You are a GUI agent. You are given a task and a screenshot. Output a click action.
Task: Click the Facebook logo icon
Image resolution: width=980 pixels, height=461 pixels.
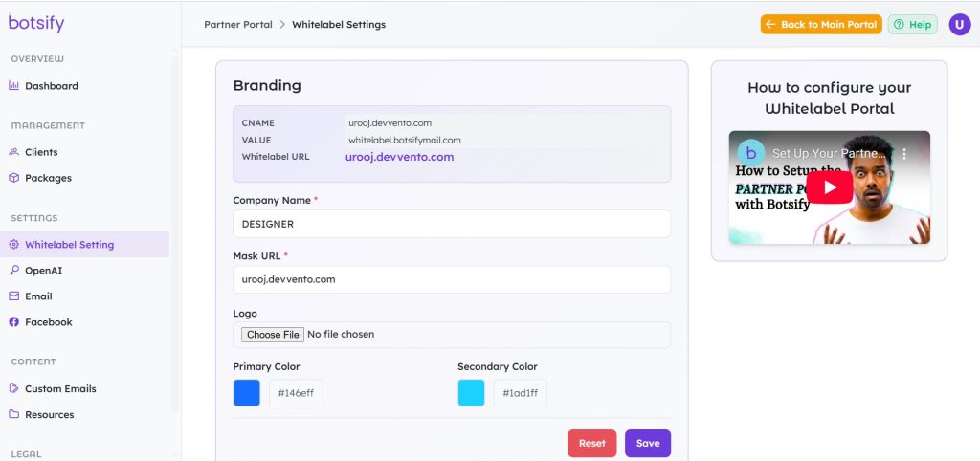click(13, 322)
